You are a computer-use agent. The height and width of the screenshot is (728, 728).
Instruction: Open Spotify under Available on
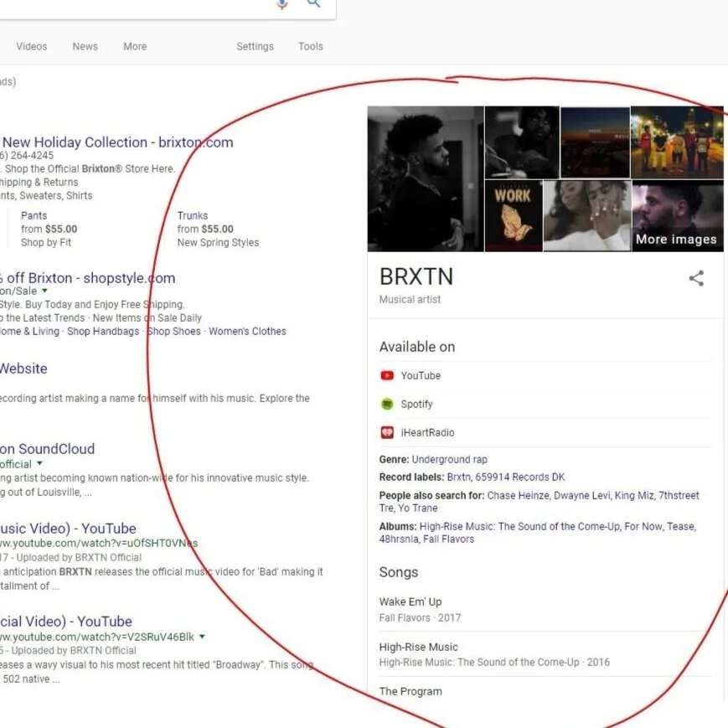tap(416, 404)
